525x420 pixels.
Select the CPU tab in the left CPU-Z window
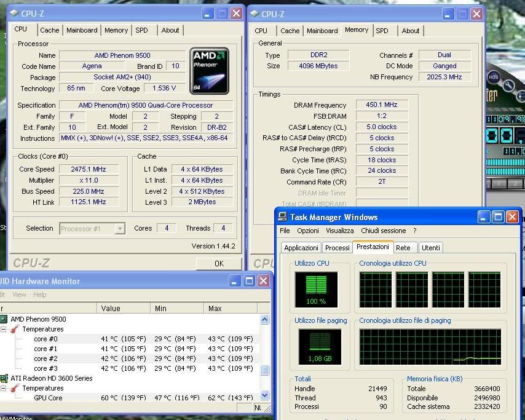click(21, 29)
